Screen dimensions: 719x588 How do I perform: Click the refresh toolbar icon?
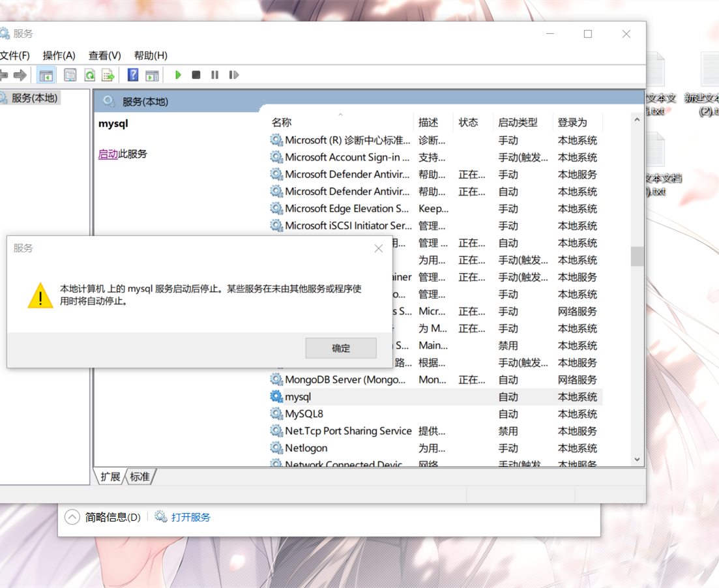point(90,75)
